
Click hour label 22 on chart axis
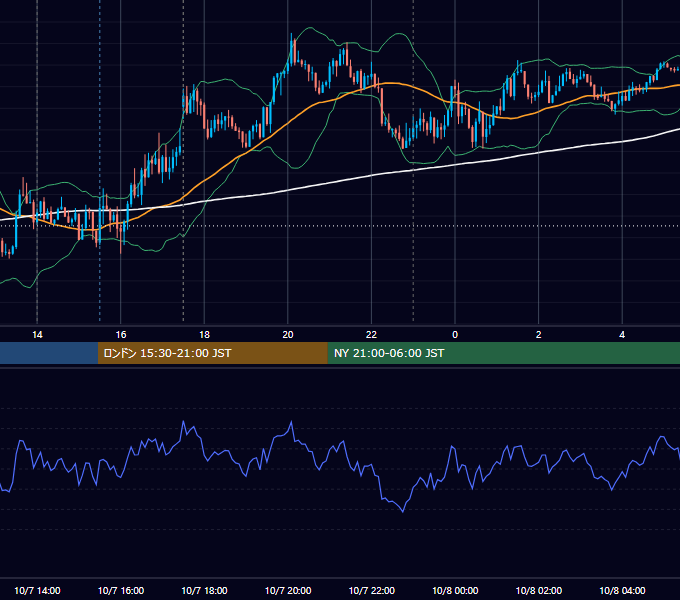[x=371, y=335]
